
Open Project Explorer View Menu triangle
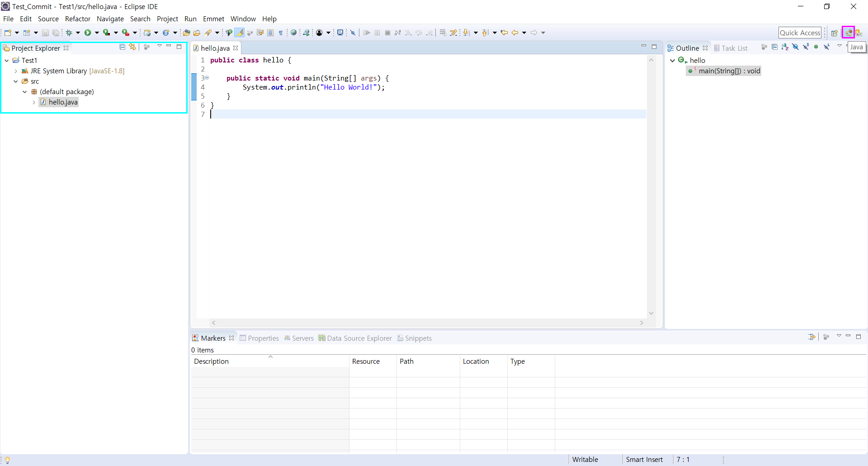159,46
